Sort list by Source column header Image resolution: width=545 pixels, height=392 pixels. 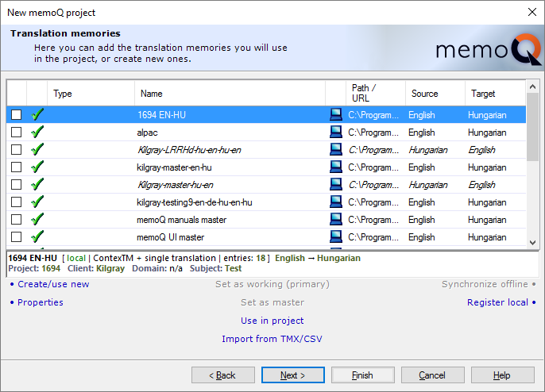pos(435,94)
